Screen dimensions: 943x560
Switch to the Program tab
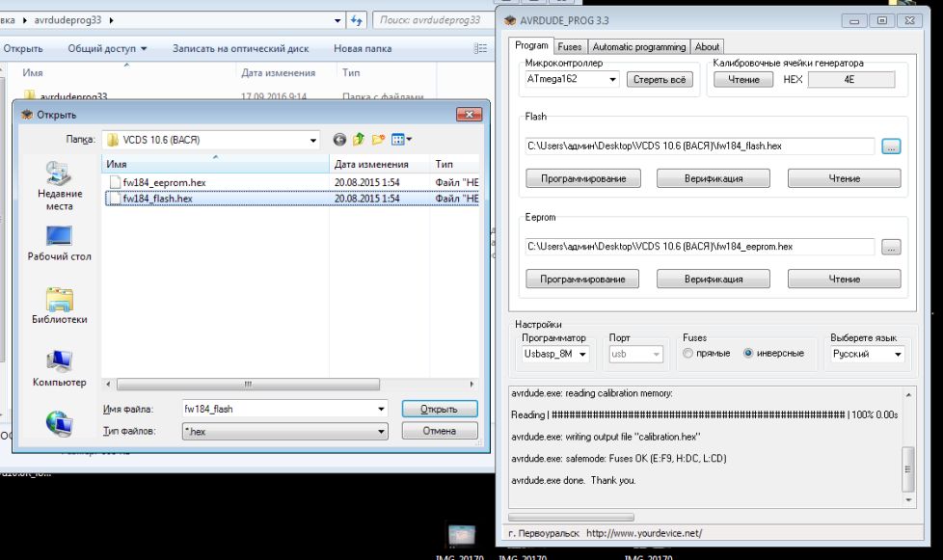pos(531,45)
